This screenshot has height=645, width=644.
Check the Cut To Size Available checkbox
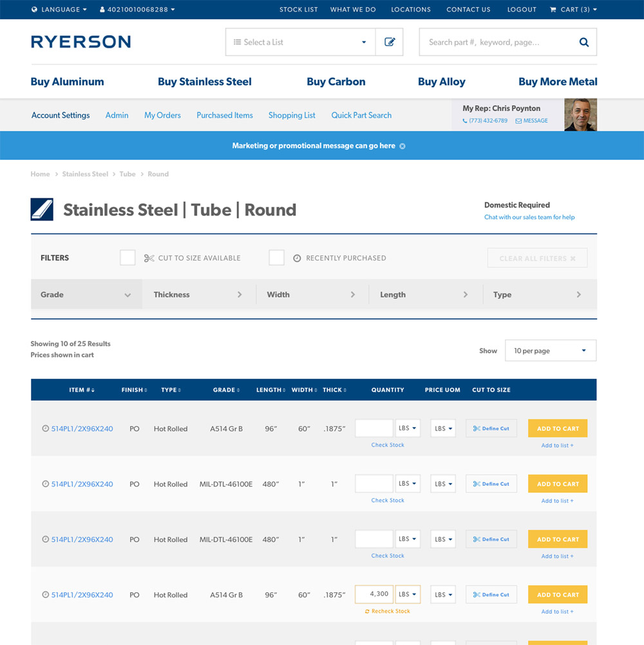tap(128, 258)
